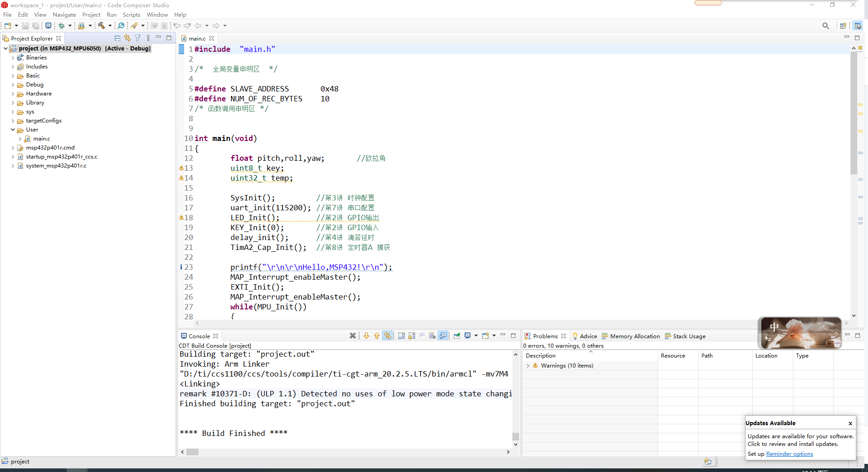Click the Search magnifier-circle toolbar icon
Image resolution: width=868 pixels, height=472 pixels.
pyautogui.click(x=121, y=26)
